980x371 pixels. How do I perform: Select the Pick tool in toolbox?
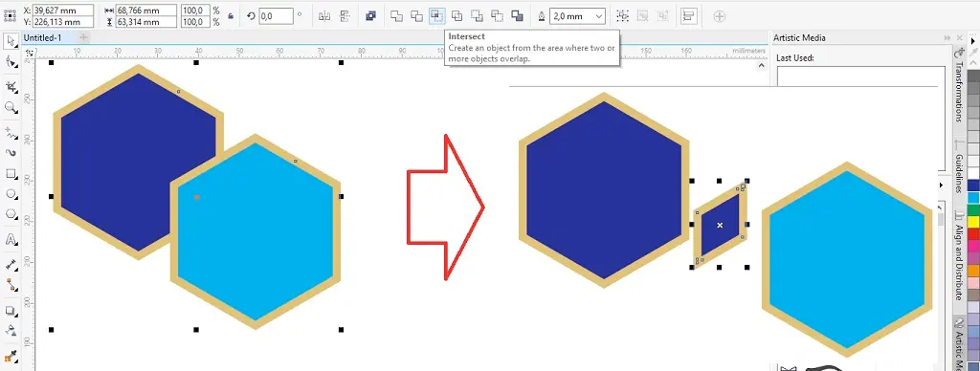click(x=11, y=42)
